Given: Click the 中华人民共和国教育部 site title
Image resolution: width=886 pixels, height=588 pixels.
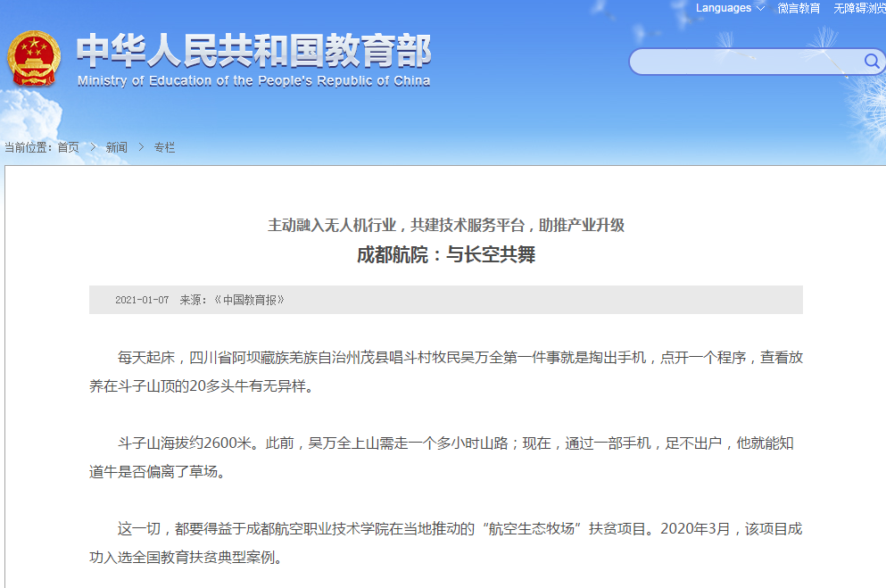Looking at the screenshot, I should click(x=253, y=51).
